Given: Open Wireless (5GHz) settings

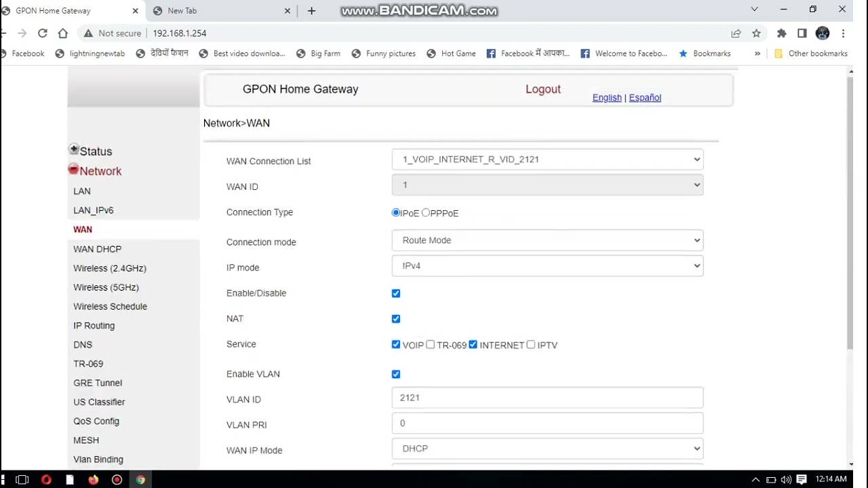Looking at the screenshot, I should [x=106, y=287].
